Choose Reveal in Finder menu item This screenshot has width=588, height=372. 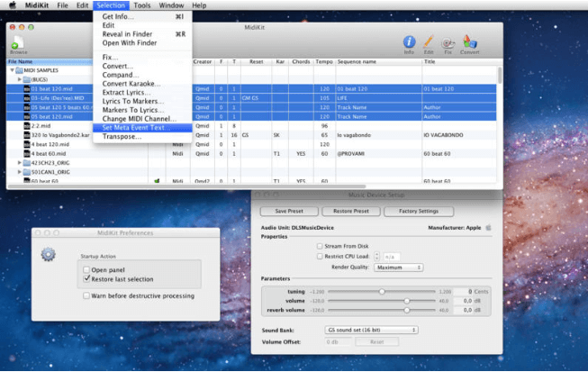(142, 34)
